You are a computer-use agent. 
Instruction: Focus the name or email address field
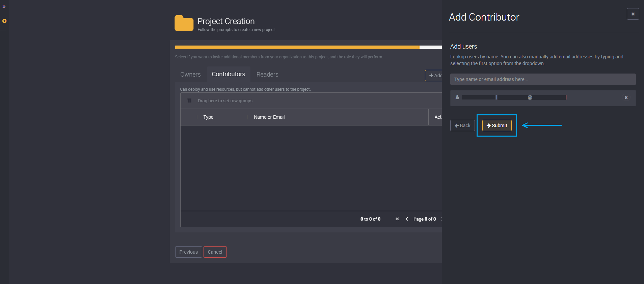click(543, 79)
